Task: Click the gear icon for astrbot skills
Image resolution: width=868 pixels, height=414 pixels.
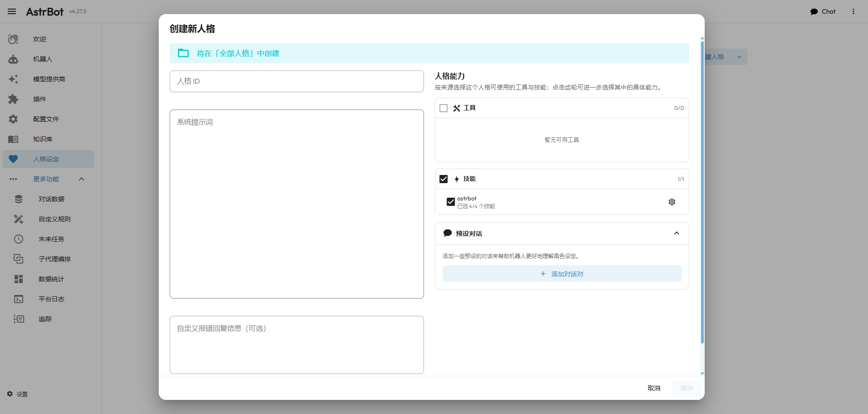Action: [671, 202]
